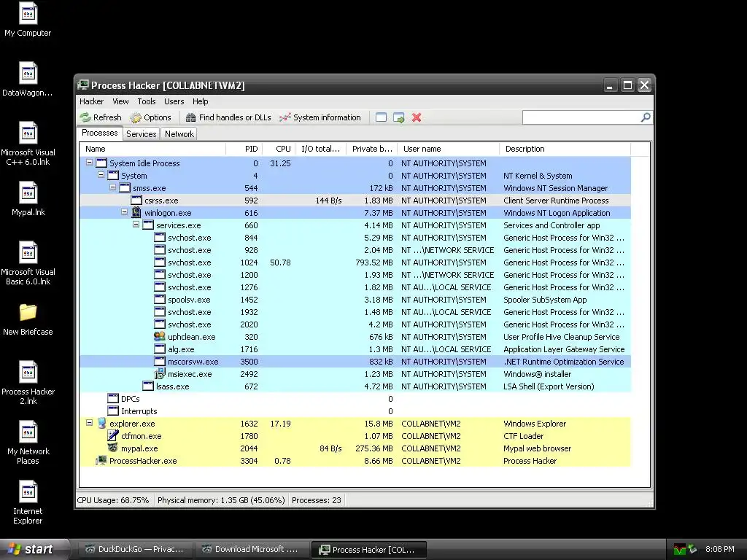Select the lsass.exe process row
This screenshot has height=560, width=747.
(355, 386)
